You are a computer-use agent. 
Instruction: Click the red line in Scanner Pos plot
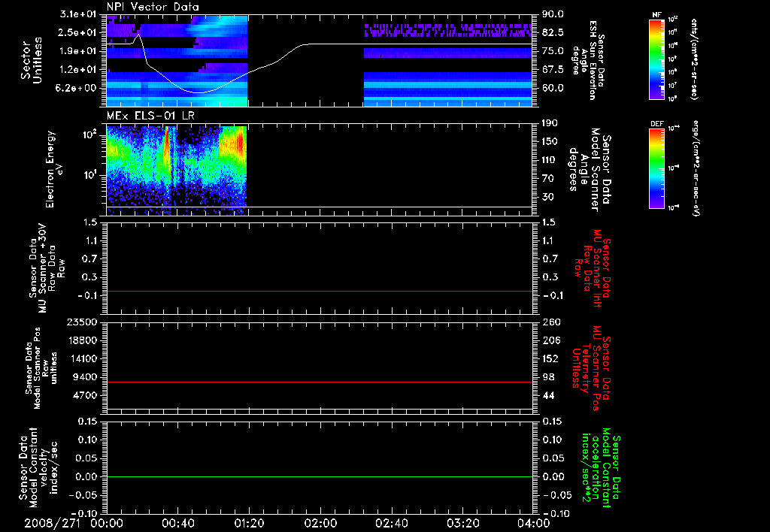tap(319, 382)
